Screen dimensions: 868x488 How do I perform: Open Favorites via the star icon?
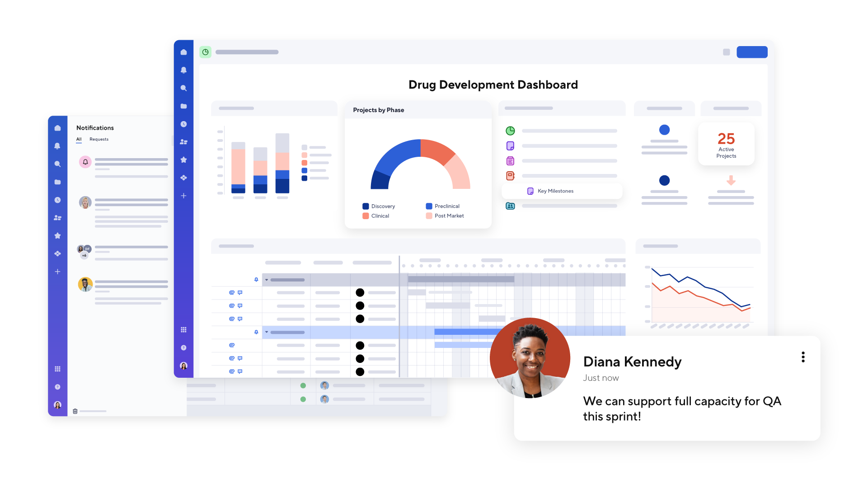point(183,160)
